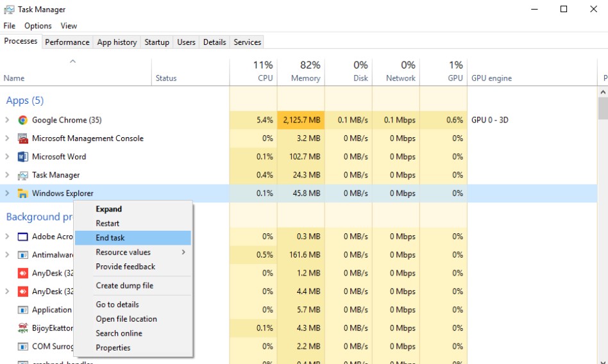Click Chrome's 5.4% CPU value
Viewport: 608px width, 364px height.
point(264,120)
